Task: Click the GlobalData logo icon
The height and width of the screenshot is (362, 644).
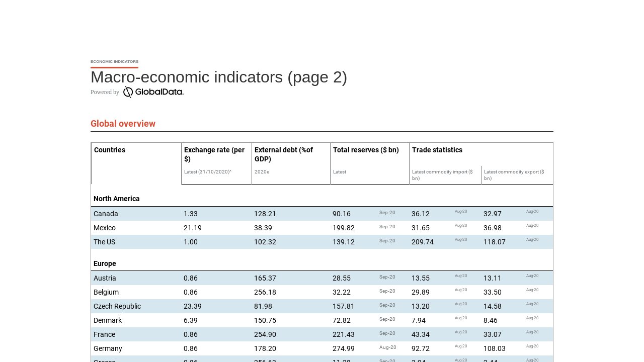Action: (x=128, y=93)
